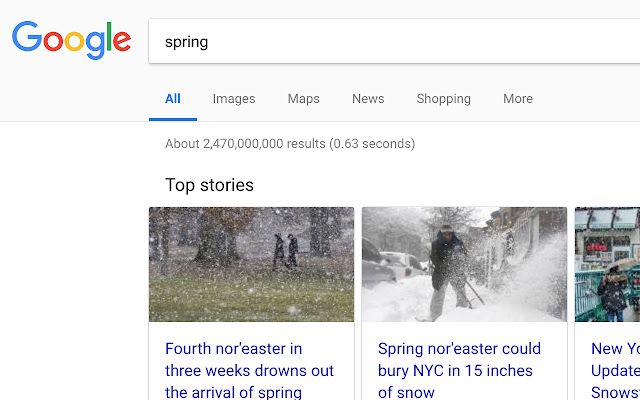Expand the More search options menu
640x400 pixels.
click(x=518, y=99)
